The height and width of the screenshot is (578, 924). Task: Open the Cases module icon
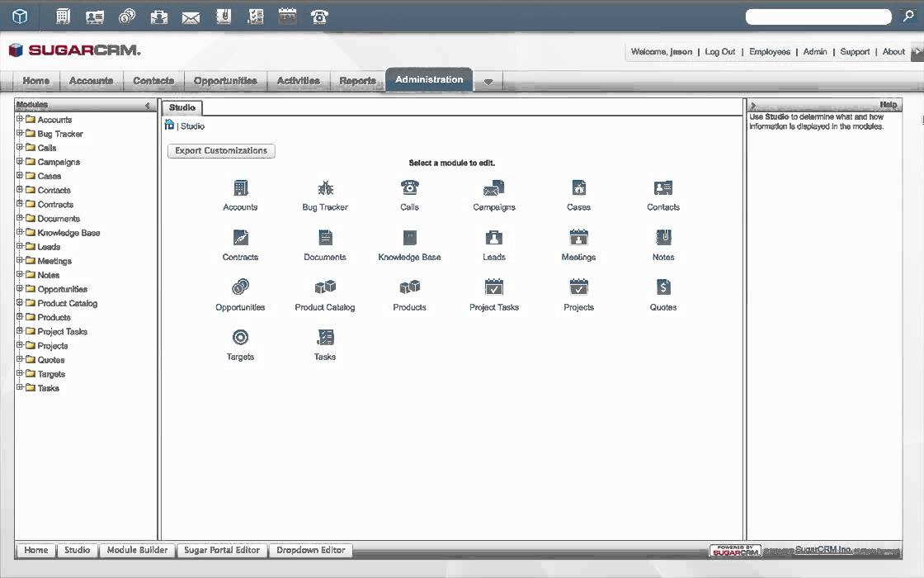[578, 188]
